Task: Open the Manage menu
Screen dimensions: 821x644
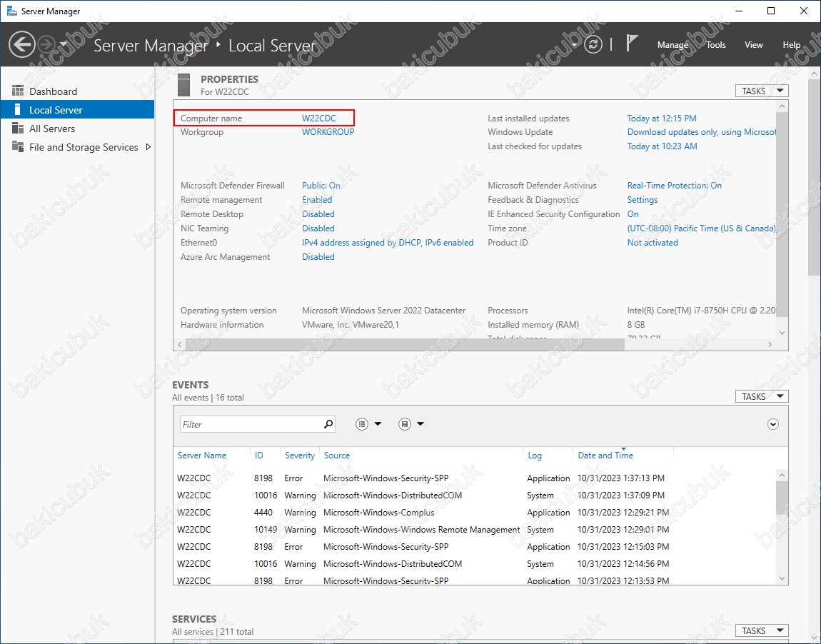Action: [673, 45]
